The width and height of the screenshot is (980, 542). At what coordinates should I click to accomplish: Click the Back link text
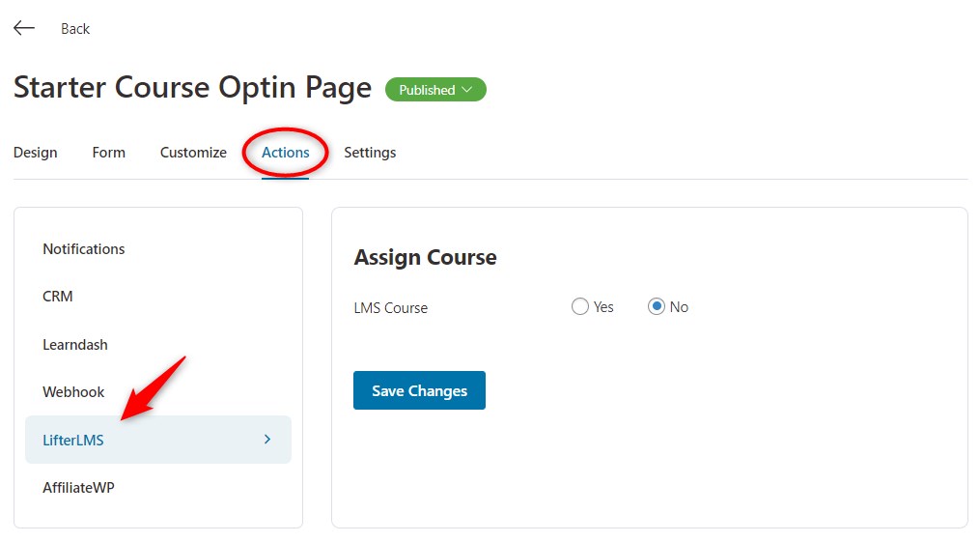tap(75, 29)
